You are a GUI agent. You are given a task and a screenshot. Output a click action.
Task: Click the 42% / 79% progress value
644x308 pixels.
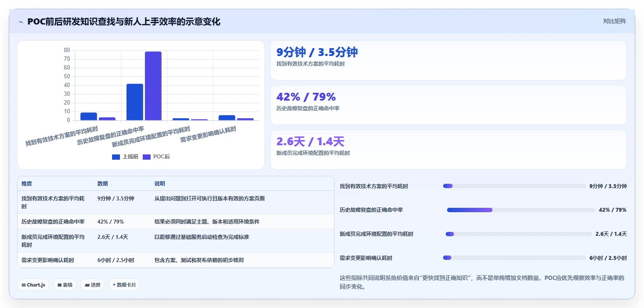(612, 210)
